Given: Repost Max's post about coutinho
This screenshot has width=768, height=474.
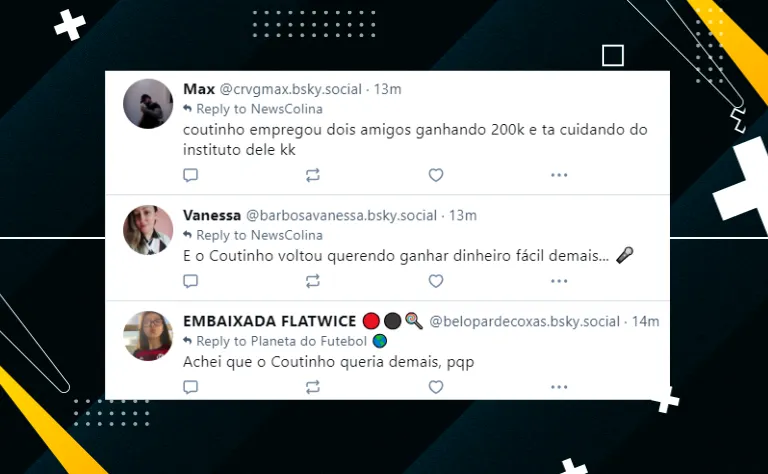Looking at the screenshot, I should click(313, 175).
